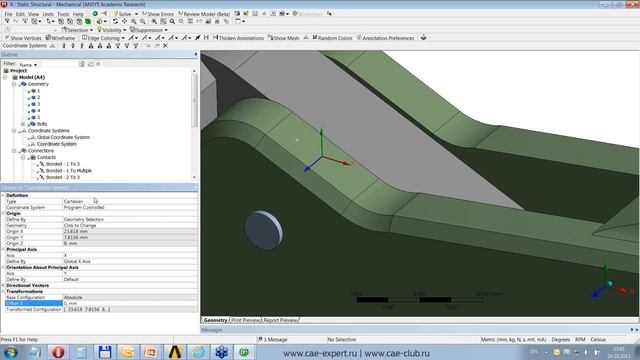Click the green Body selection filter icon
640x360 pixels.
coord(88,21)
